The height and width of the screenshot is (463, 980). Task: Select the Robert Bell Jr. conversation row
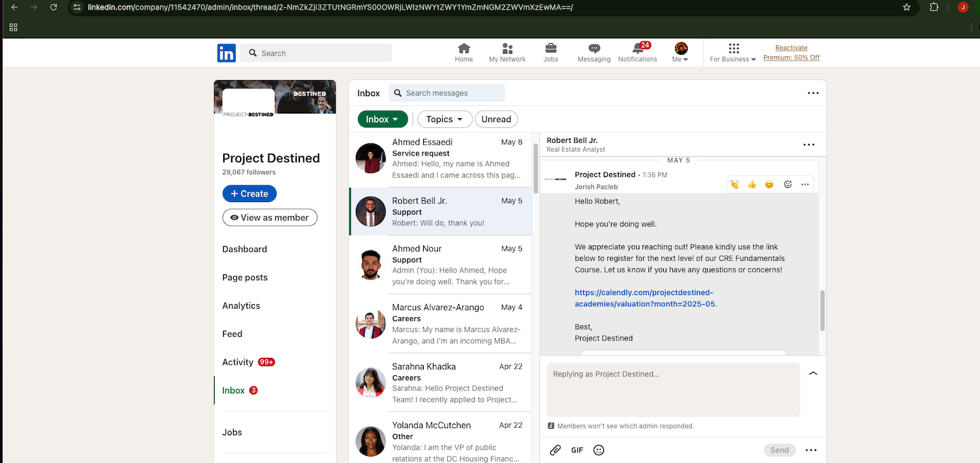(x=440, y=211)
